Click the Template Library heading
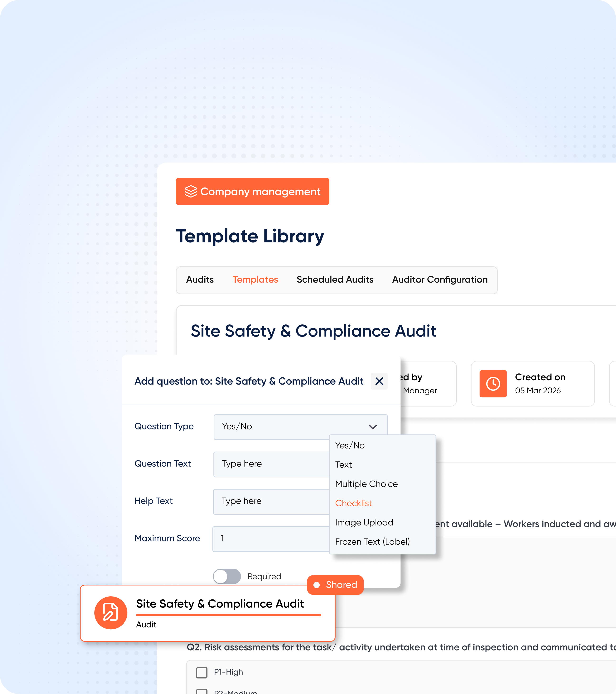Image resolution: width=616 pixels, height=694 pixels. click(x=250, y=236)
